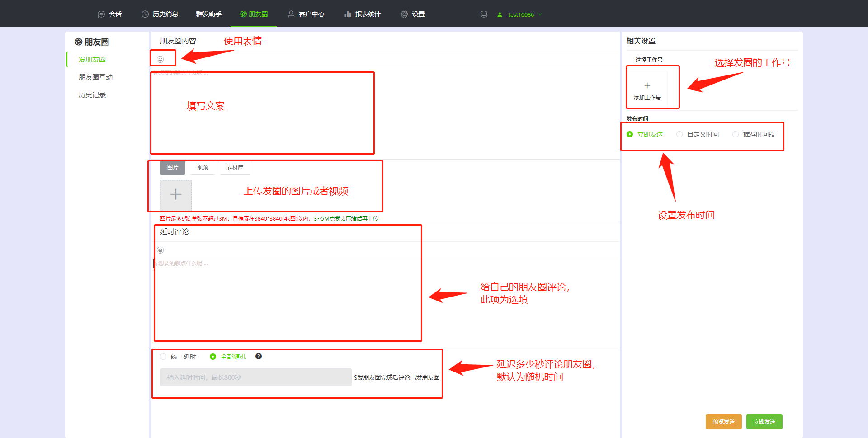The image size is (868, 438).
Task: Click the 客户中心 person icon
Action: click(292, 14)
